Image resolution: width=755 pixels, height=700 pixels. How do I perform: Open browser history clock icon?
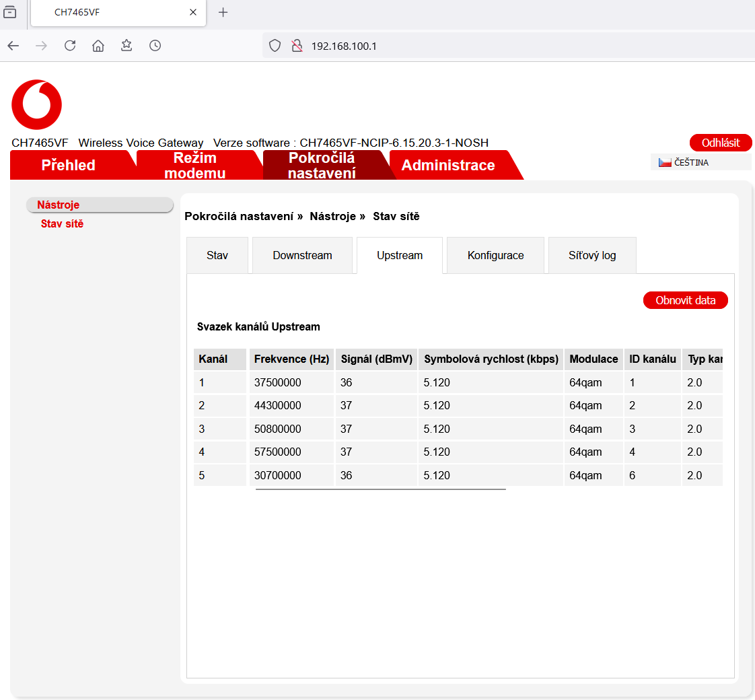pyautogui.click(x=155, y=46)
